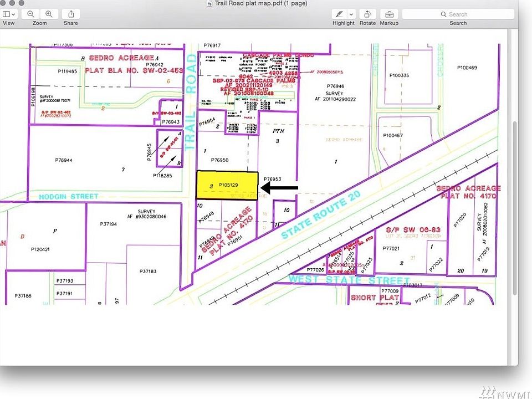Rotate the page
532x399 pixels.
click(x=367, y=14)
